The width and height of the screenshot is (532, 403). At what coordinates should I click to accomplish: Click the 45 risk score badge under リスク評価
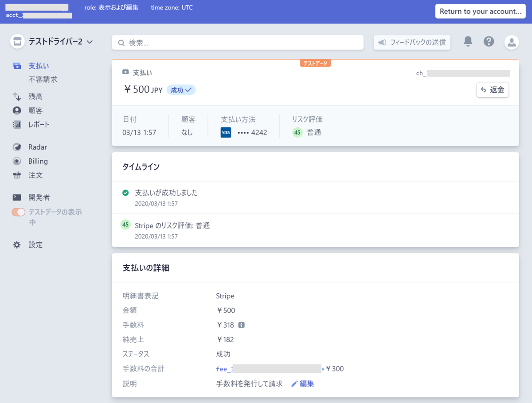(x=297, y=132)
